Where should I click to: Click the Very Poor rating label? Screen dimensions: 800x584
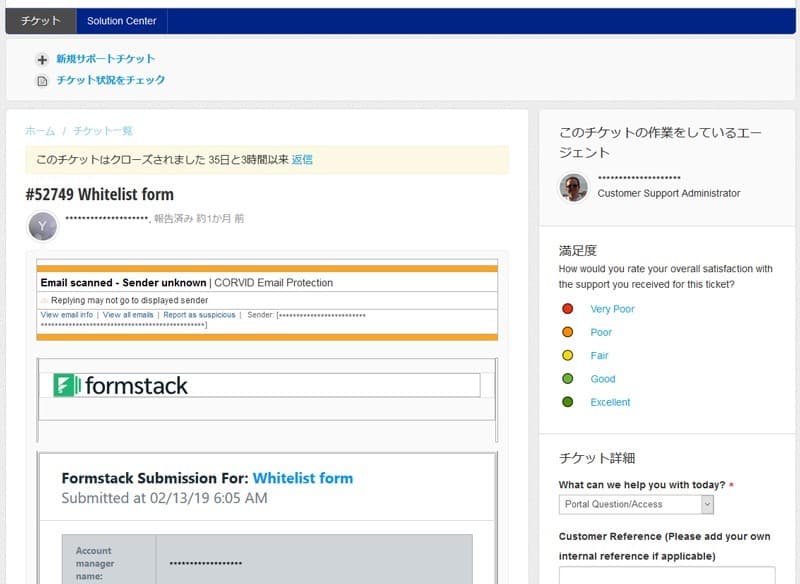coord(612,309)
